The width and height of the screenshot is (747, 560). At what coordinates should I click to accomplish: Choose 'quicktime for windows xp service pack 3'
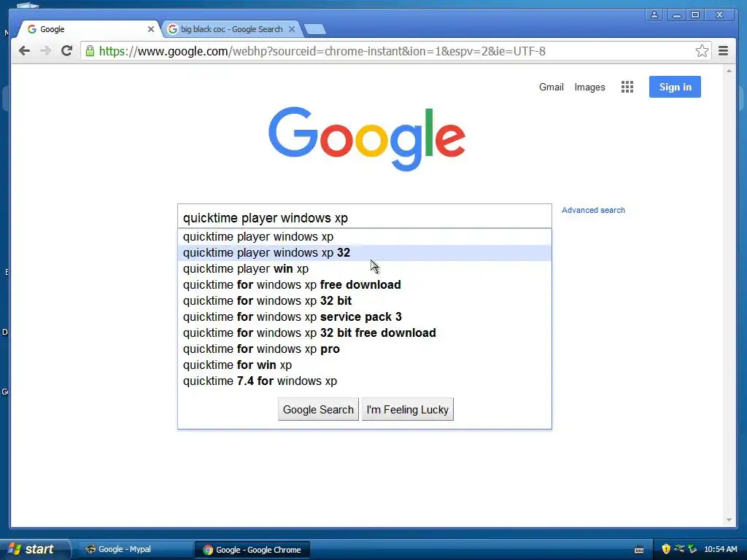tap(365, 317)
